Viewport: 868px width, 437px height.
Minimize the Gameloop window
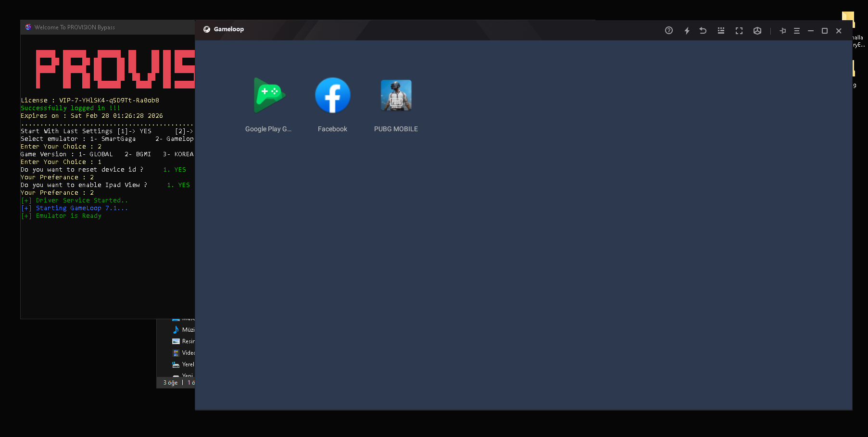click(x=811, y=30)
